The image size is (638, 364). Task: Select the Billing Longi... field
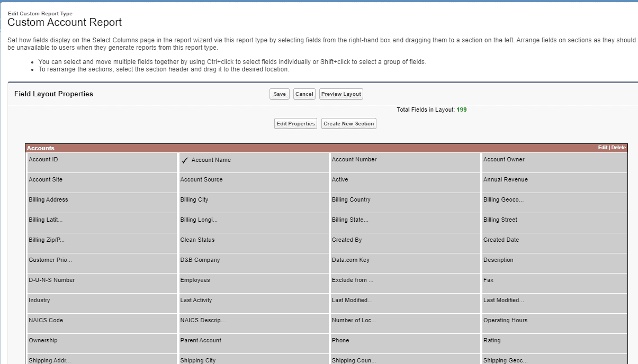click(x=254, y=223)
